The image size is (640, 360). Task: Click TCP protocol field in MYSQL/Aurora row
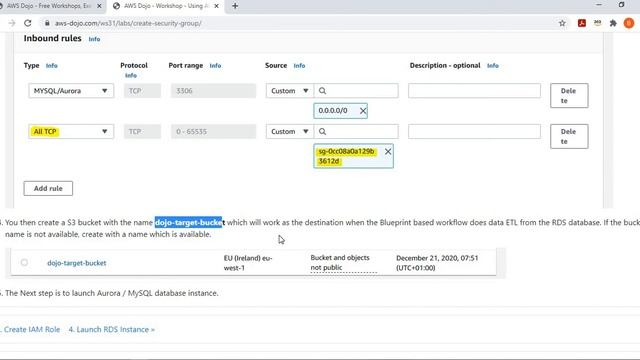pyautogui.click(x=142, y=91)
